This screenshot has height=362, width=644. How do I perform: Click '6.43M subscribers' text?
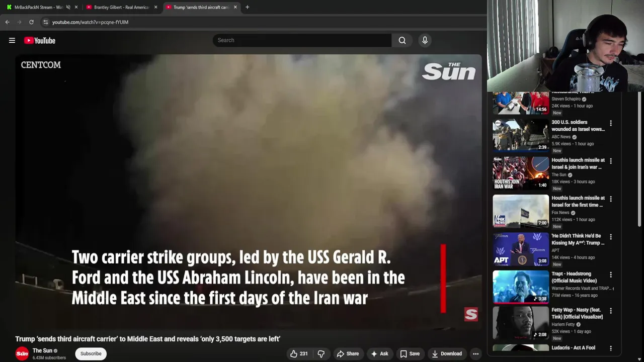(49, 358)
